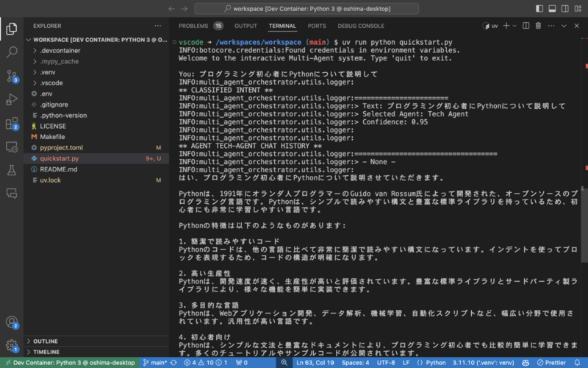Open the Explorer view in activity bar
588x368 pixels.
pyautogui.click(x=12, y=29)
